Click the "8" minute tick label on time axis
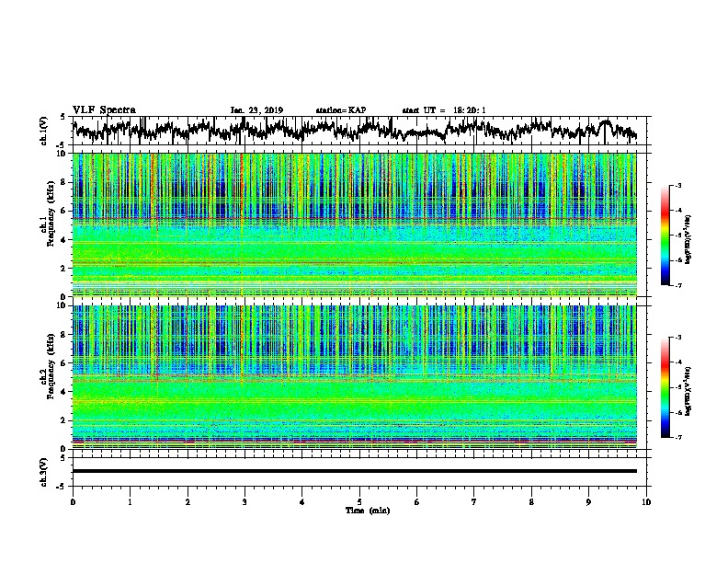728x563 pixels. tap(531, 502)
